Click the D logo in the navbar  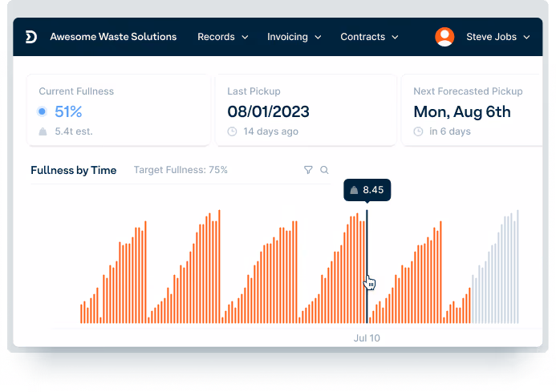(x=31, y=37)
